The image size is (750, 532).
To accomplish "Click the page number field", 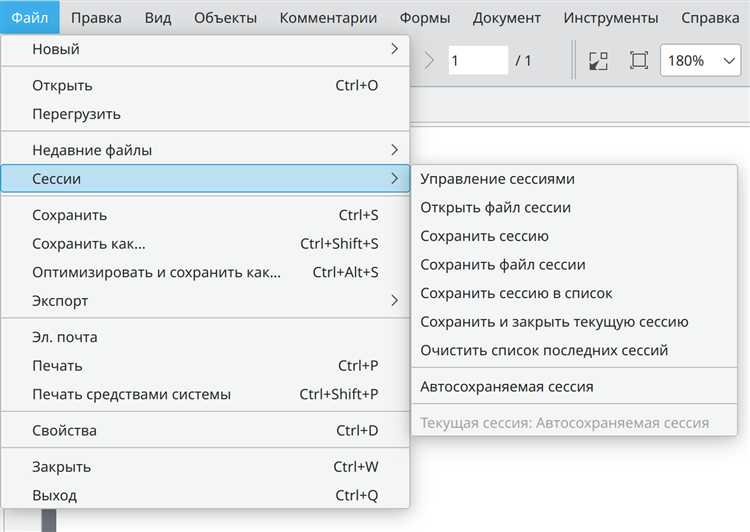I will [478, 60].
